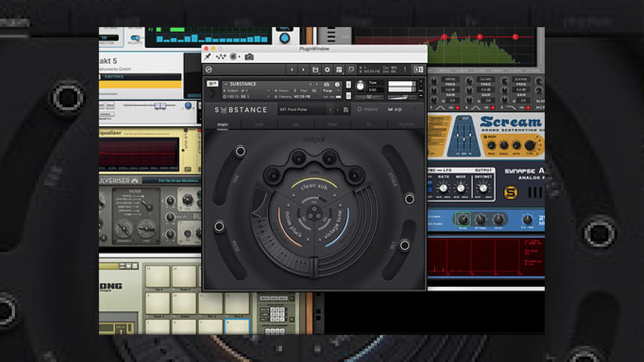Toggle the arp button in Substance

[x=395, y=110]
